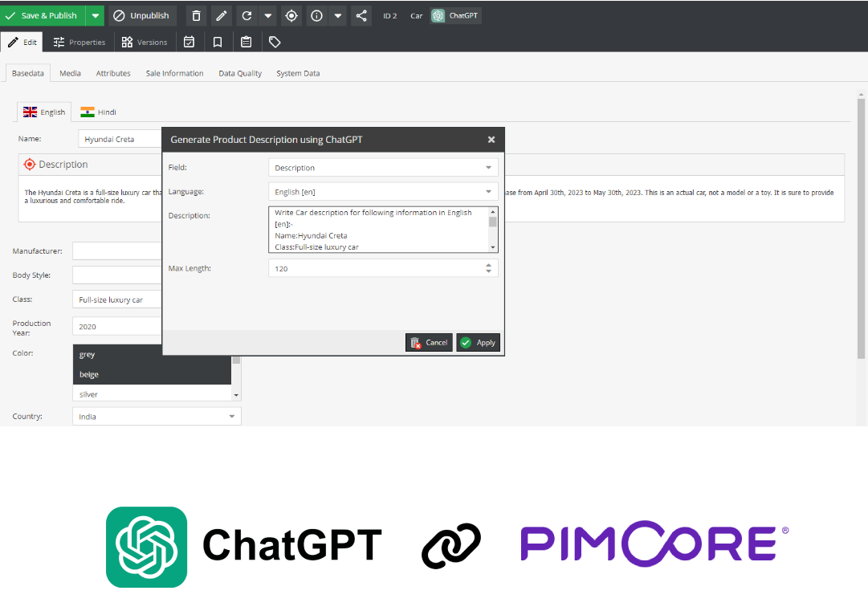Click the Color list scroll down arrow
This screenshot has height=615, width=868.
click(236, 395)
